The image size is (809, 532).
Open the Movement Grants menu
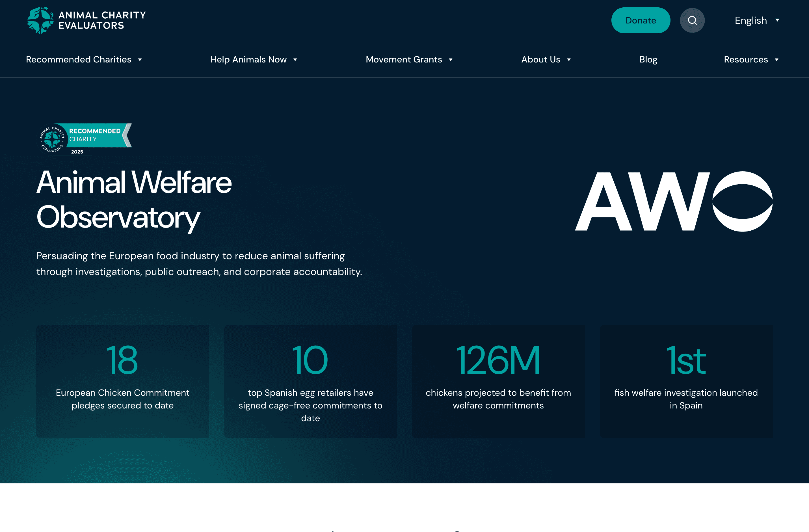(x=404, y=59)
